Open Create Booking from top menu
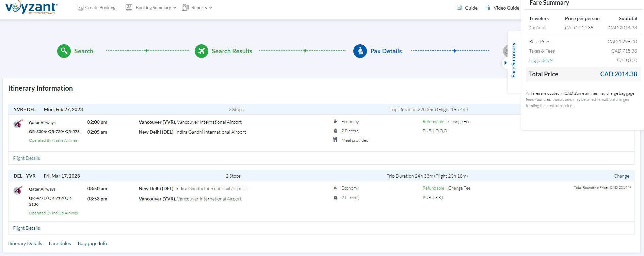This screenshot has width=644, height=256. click(97, 7)
